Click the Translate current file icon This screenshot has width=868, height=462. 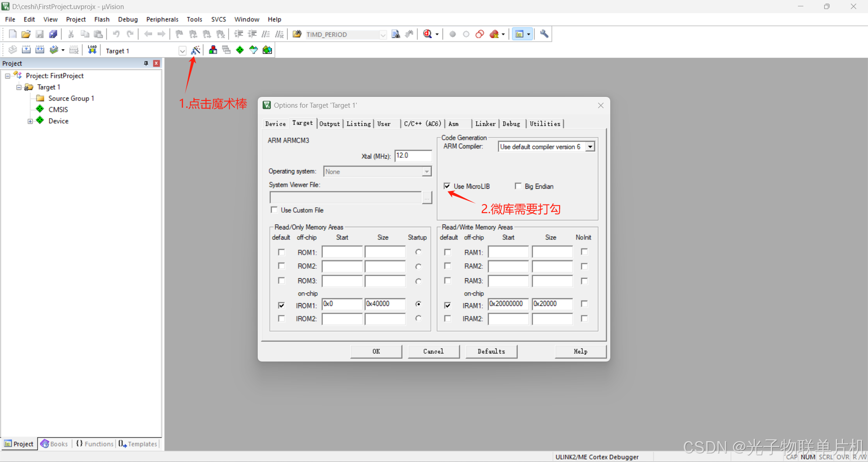(13, 50)
